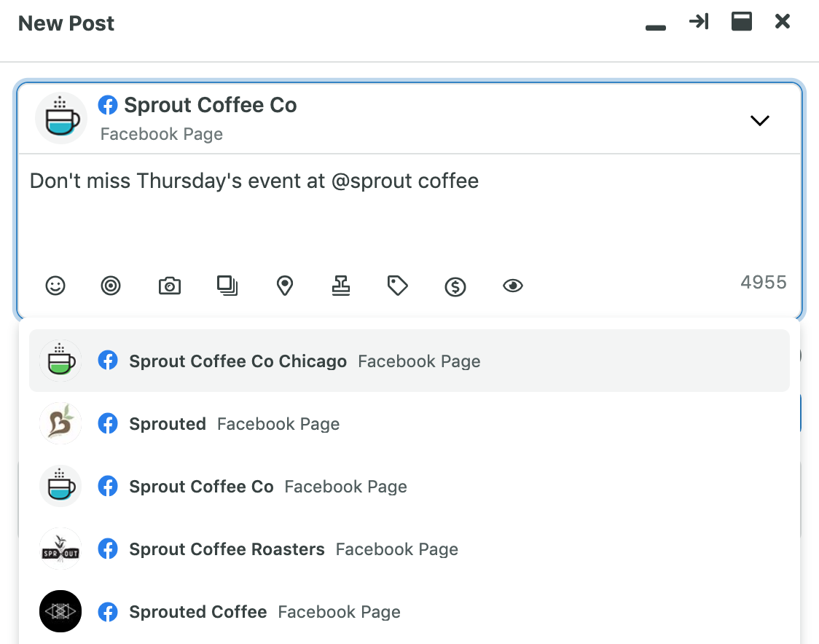The height and width of the screenshot is (644, 819).
Task: Add a photo with the camera icon
Action: pyautogui.click(x=170, y=286)
